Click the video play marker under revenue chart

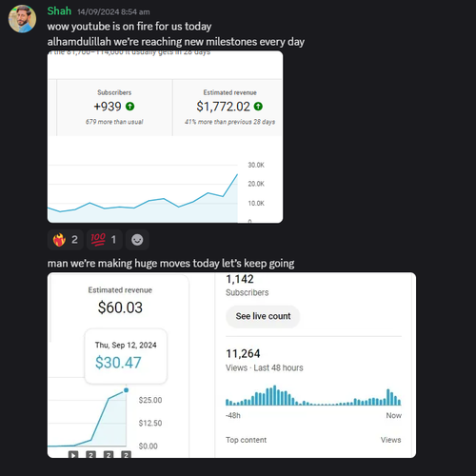(x=73, y=455)
